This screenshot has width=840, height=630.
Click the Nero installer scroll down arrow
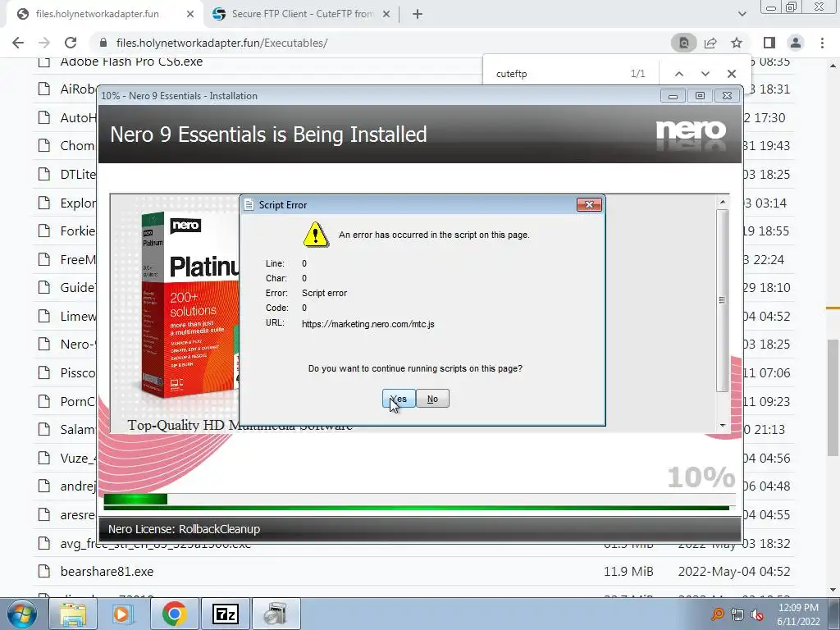(x=722, y=426)
